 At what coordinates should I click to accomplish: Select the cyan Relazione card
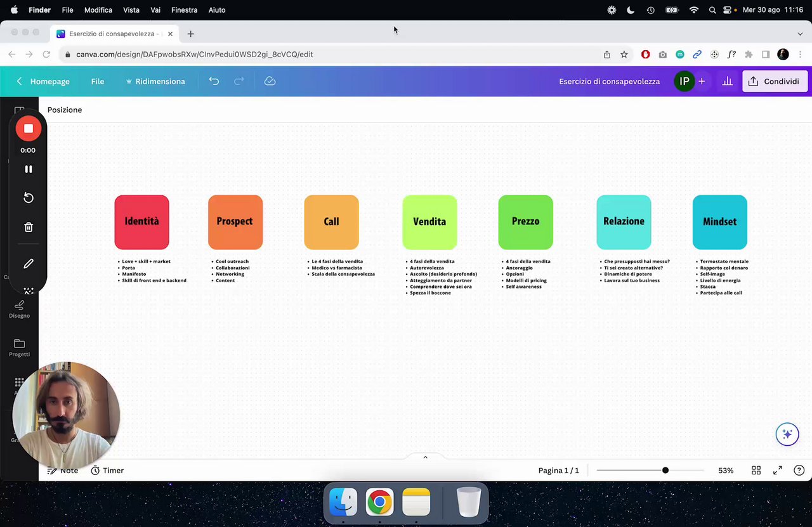[x=624, y=222]
